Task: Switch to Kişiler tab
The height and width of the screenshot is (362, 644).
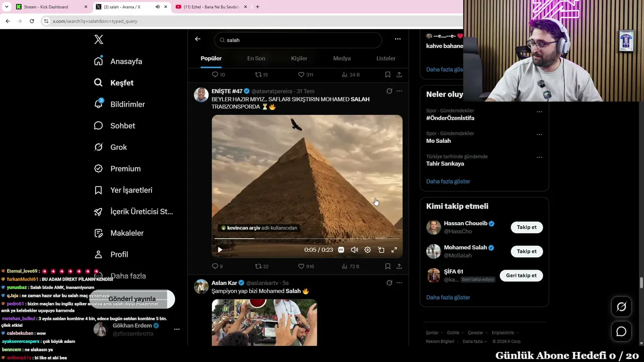Action: [299, 58]
